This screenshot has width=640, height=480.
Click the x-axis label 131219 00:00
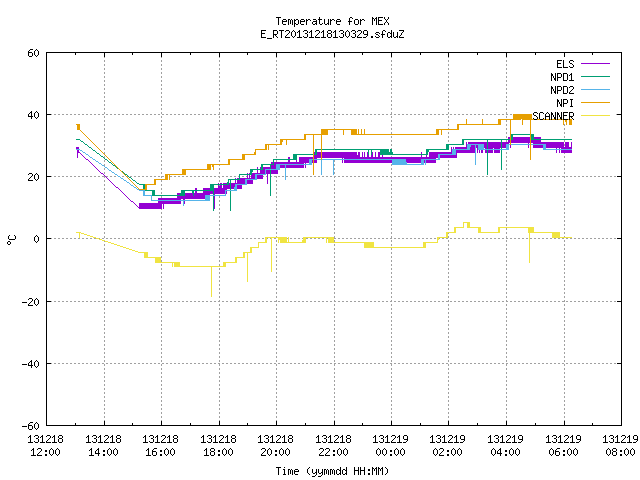[x=391, y=446]
